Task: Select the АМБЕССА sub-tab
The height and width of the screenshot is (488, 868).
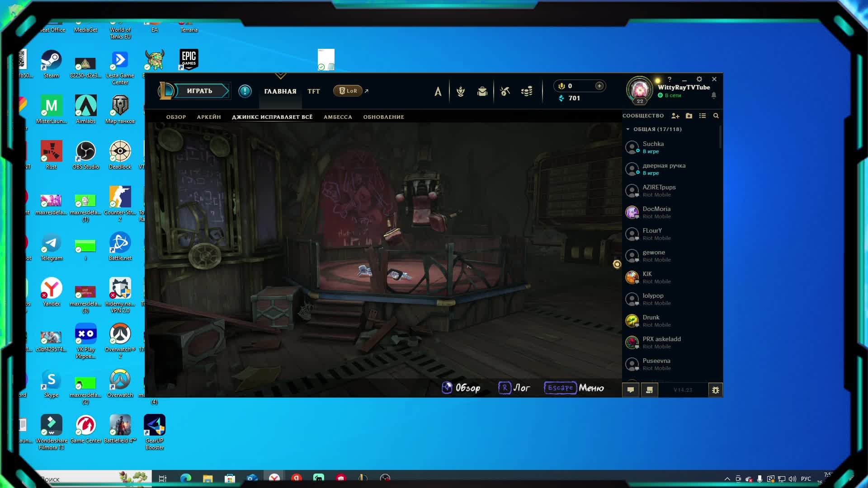Action: tap(338, 117)
